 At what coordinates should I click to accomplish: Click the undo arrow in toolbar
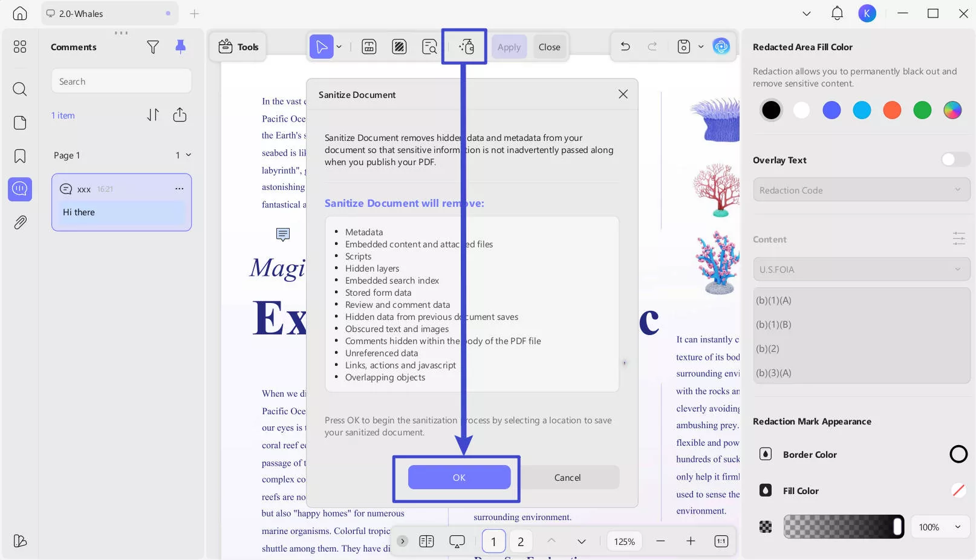pos(625,47)
